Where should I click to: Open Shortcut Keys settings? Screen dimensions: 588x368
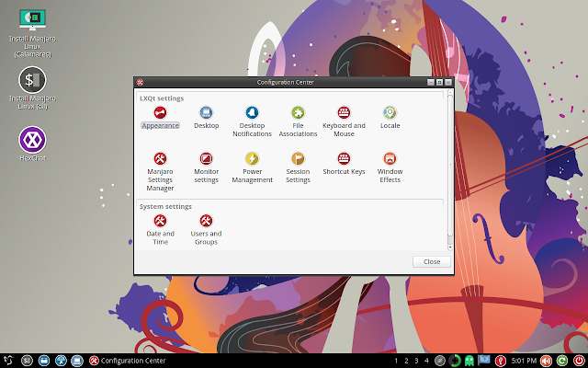point(344,164)
